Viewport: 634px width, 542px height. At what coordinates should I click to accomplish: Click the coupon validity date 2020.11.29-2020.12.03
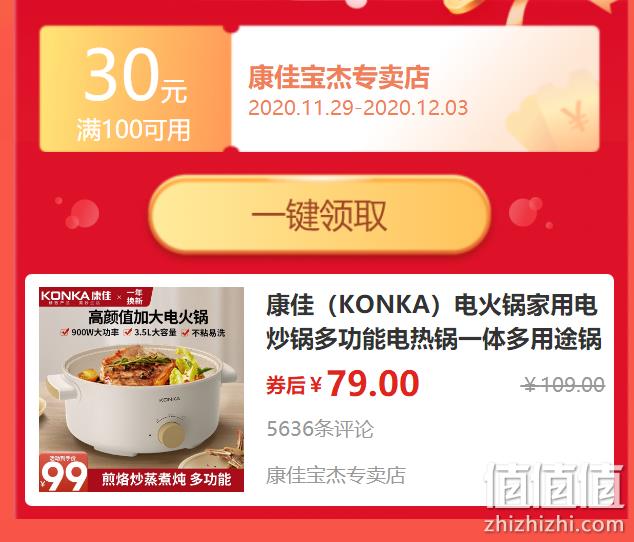[358, 108]
